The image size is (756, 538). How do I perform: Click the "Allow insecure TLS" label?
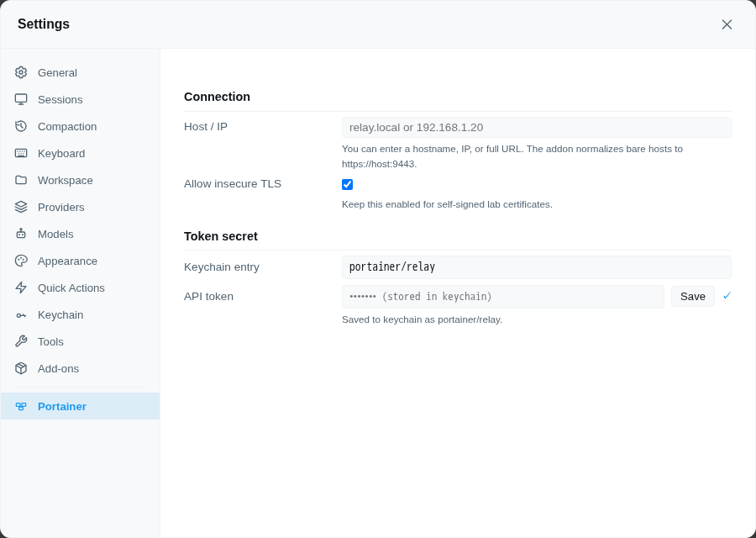point(233,184)
